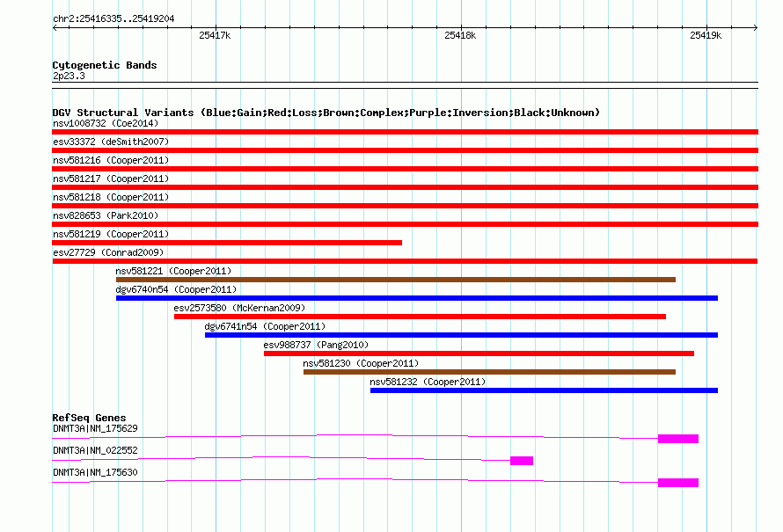The width and height of the screenshot is (783, 532).
Task: Open the dgv6741n54 (Cooper2011) label
Action: [x=265, y=326]
